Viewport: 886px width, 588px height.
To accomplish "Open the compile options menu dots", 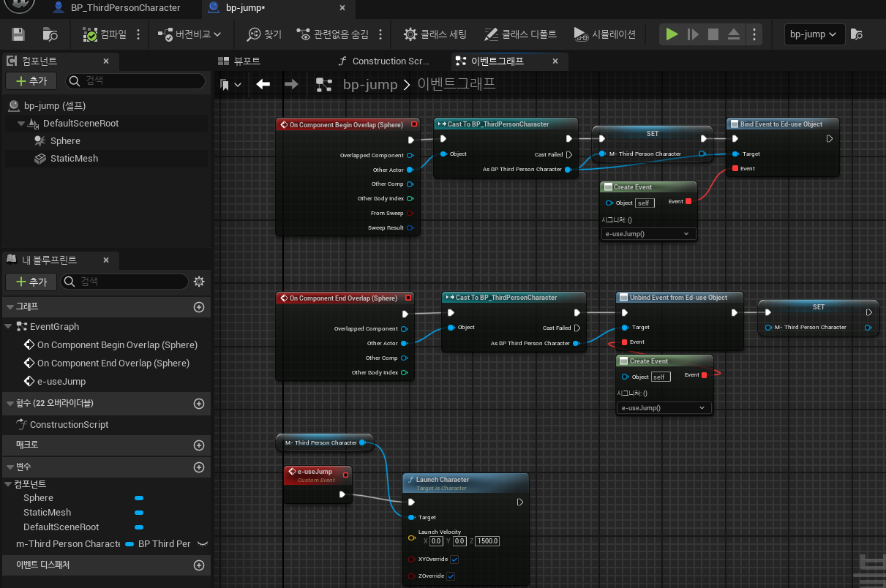I will click(x=138, y=34).
